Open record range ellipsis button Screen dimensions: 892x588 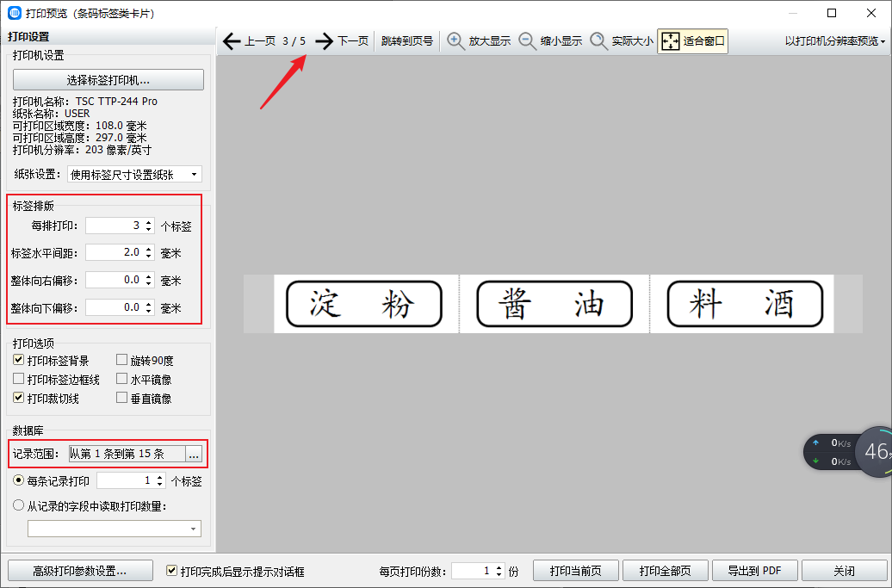pos(194,454)
